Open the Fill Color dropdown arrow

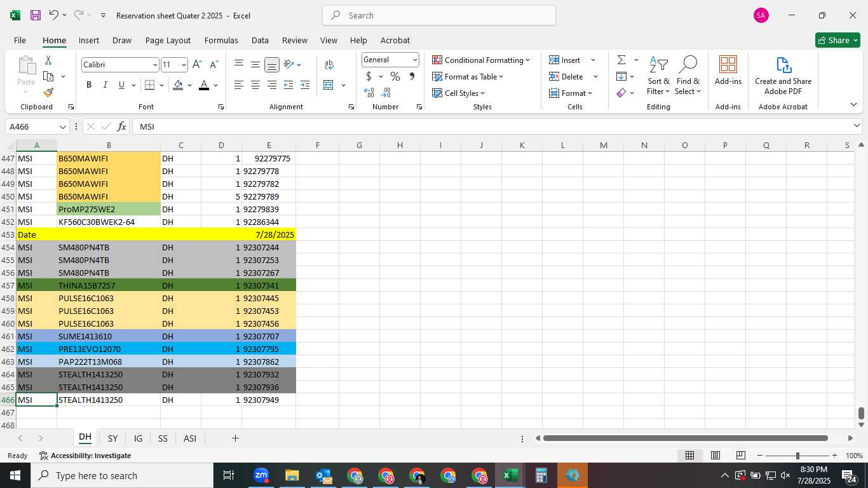[x=189, y=85]
